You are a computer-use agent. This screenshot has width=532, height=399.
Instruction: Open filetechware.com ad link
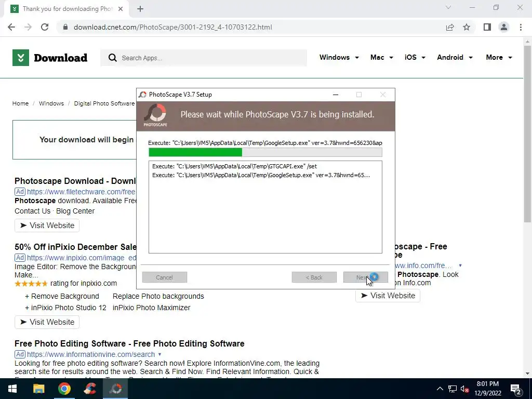81,192
